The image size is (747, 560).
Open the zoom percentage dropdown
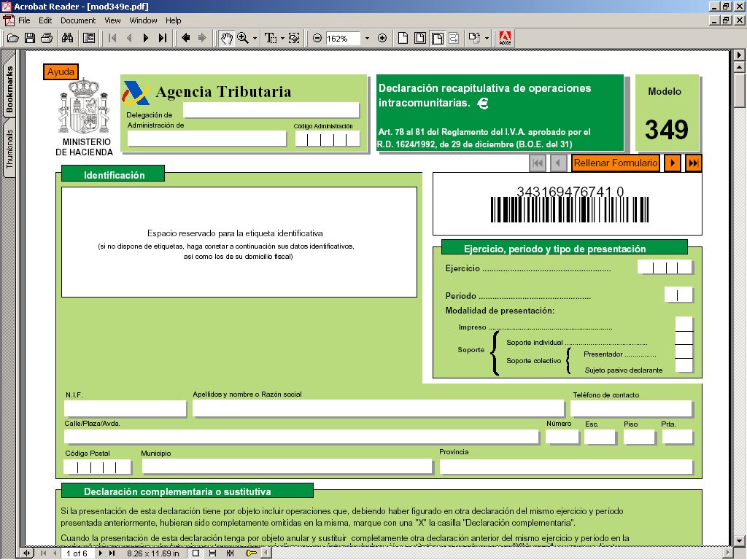(x=366, y=38)
